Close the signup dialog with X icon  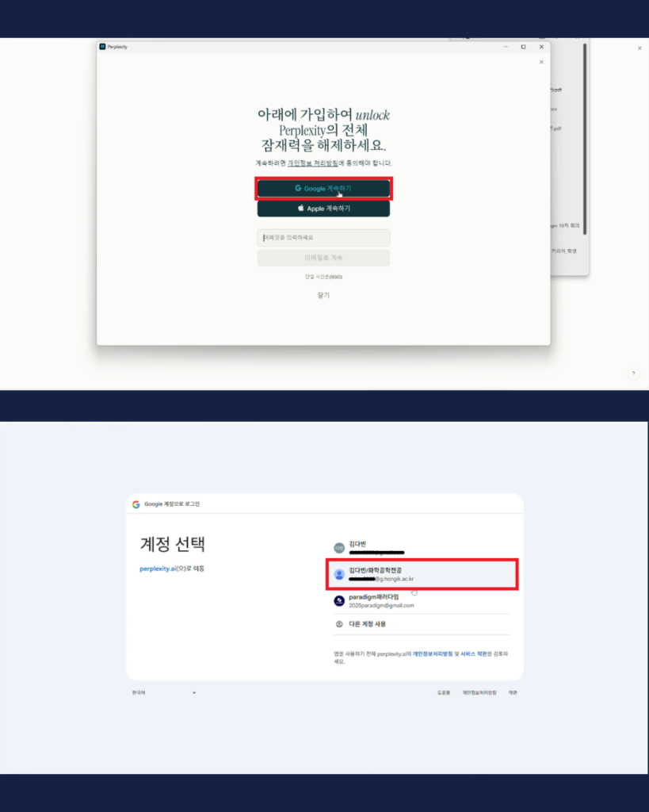[541, 62]
